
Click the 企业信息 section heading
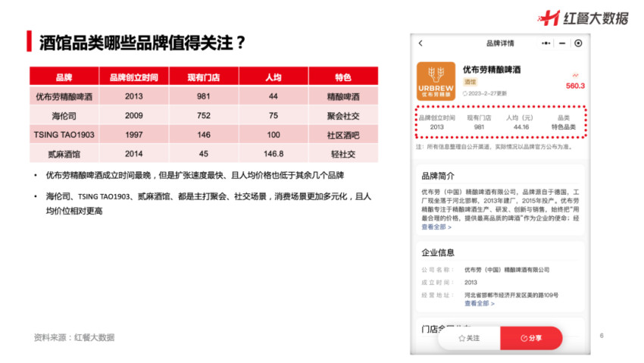438,252
